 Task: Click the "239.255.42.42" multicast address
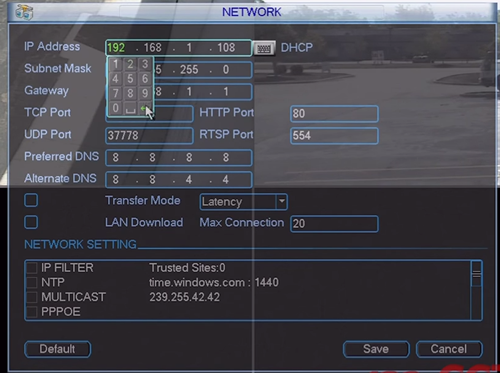(x=184, y=297)
